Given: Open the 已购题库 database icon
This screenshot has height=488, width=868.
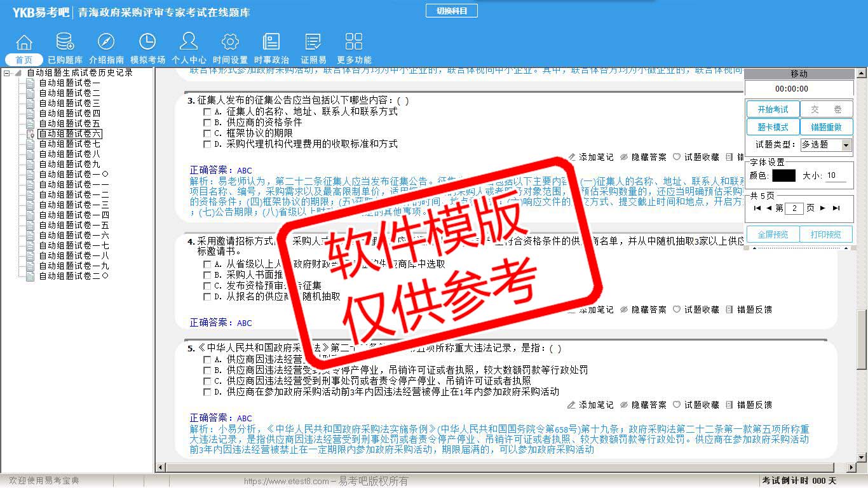Looking at the screenshot, I should coord(65,43).
